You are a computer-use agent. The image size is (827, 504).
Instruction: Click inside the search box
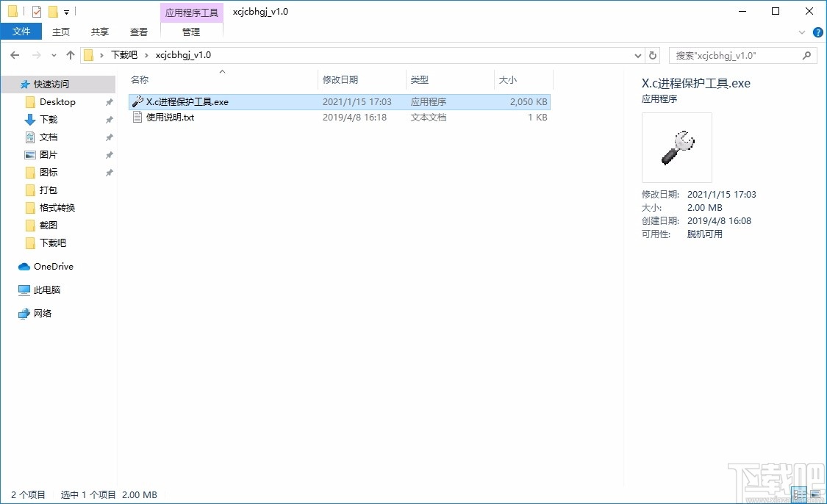735,54
